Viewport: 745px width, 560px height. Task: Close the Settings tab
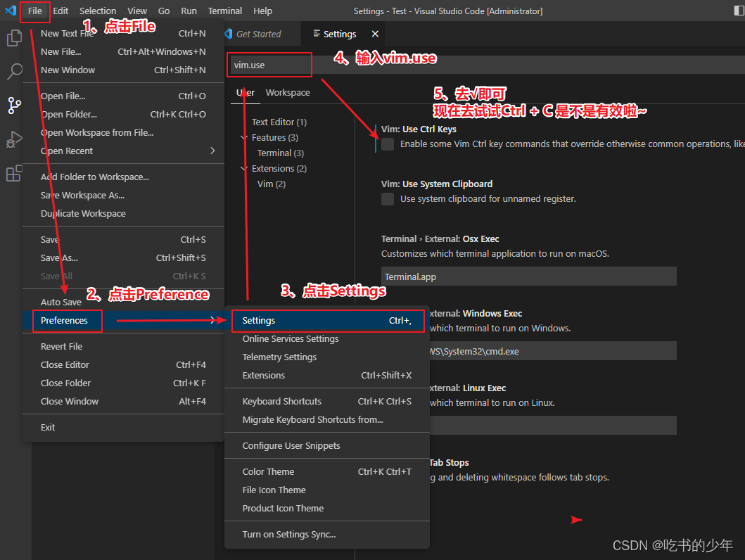376,34
